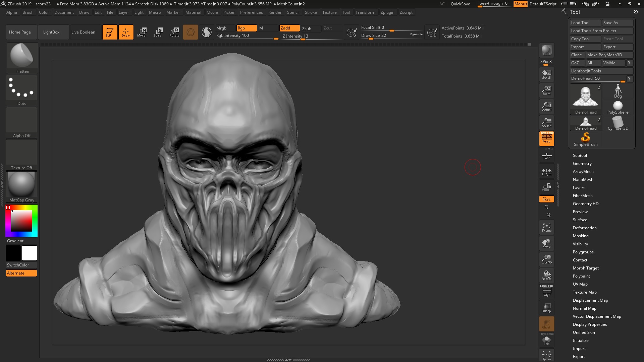
Task: Toggle XYZ rotation mode
Action: click(546, 199)
